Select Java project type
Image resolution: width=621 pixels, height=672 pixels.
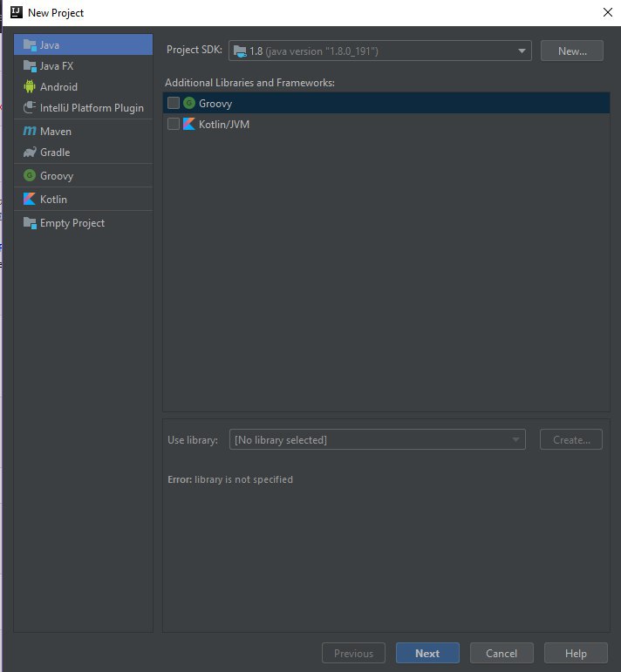[83, 44]
